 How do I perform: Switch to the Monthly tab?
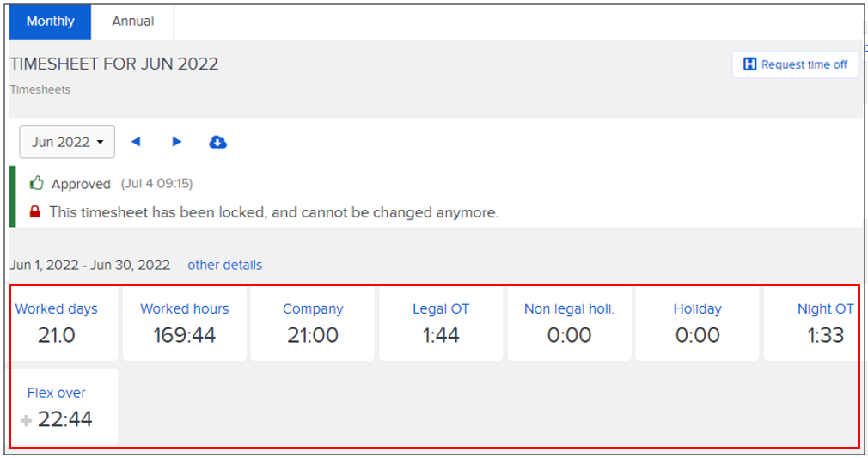50,21
